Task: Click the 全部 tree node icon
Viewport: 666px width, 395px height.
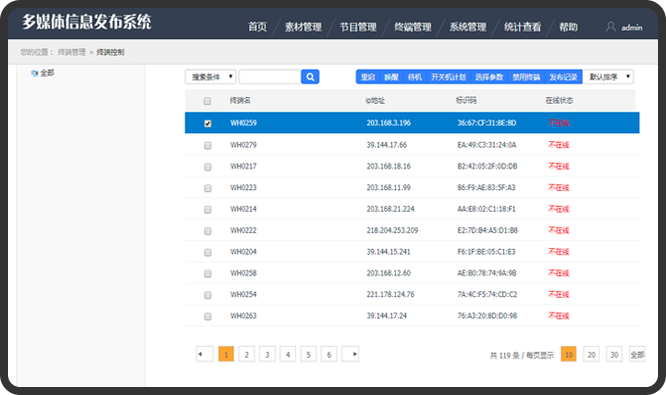Action: click(x=34, y=73)
